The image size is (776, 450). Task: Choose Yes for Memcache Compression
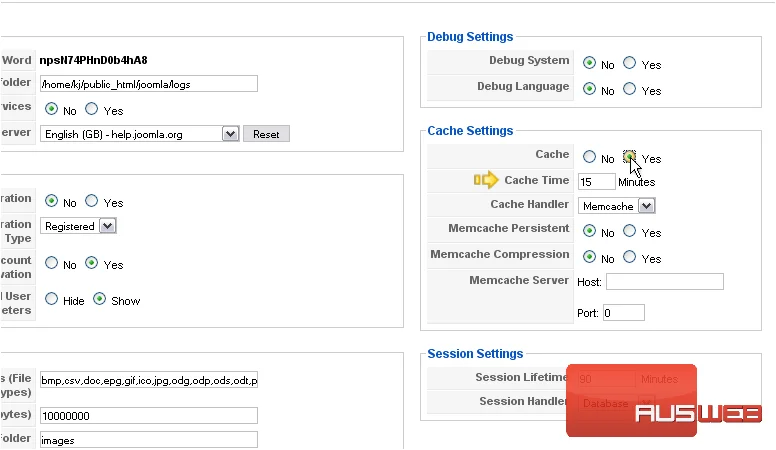[x=630, y=256]
